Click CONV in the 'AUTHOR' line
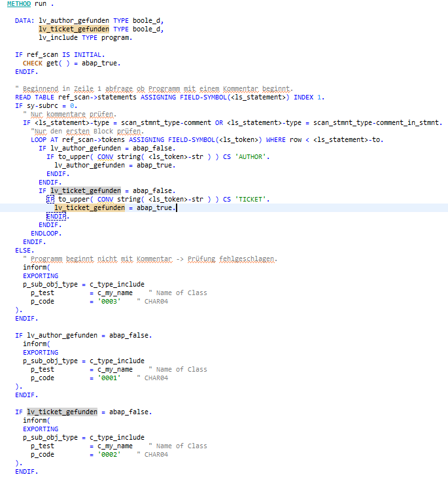448x479 pixels. coord(105,157)
